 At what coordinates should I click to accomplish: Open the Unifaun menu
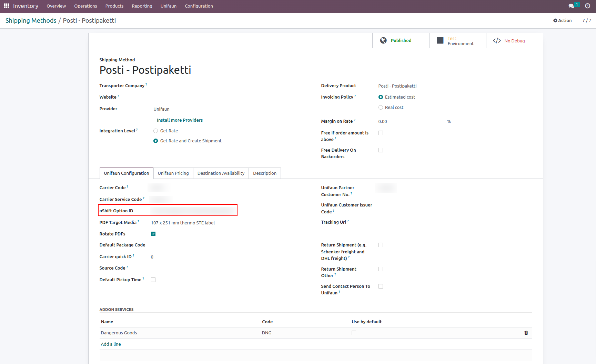[169, 6]
